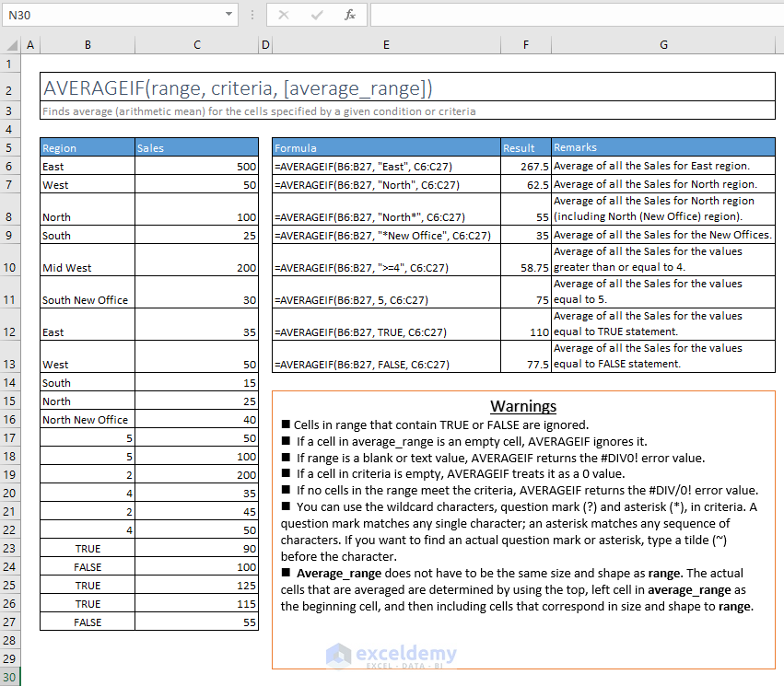The width and height of the screenshot is (784, 686).
Task: Select column A header
Action: pos(30,45)
